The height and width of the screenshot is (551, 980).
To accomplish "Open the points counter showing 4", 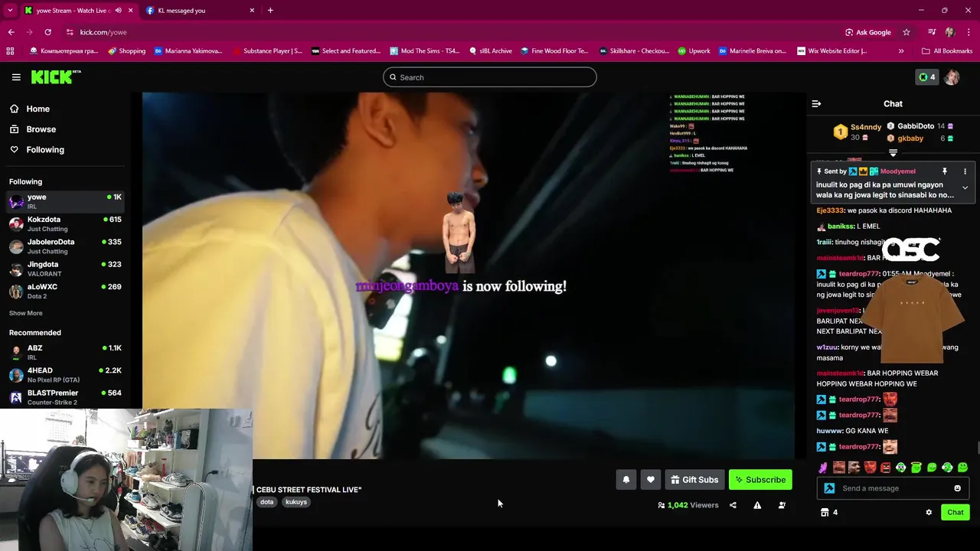I will [x=927, y=77].
